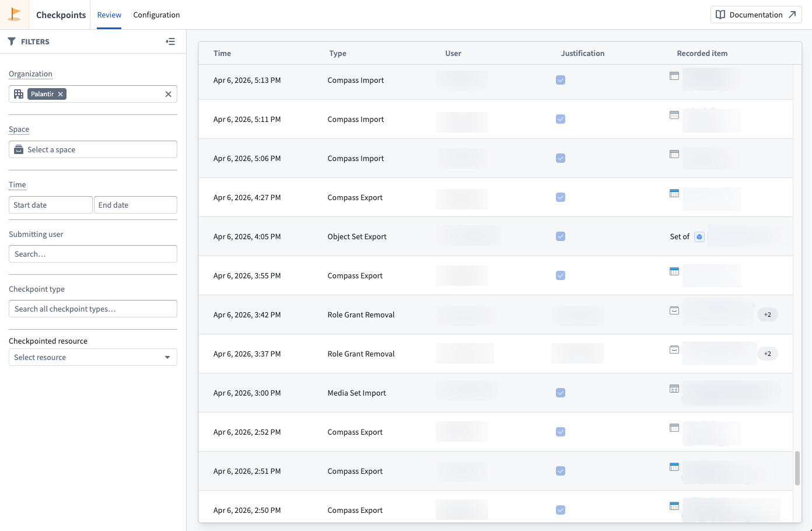Click recorded item icon for 5:06 PM row
This screenshot has width=812, height=531.
click(674, 154)
